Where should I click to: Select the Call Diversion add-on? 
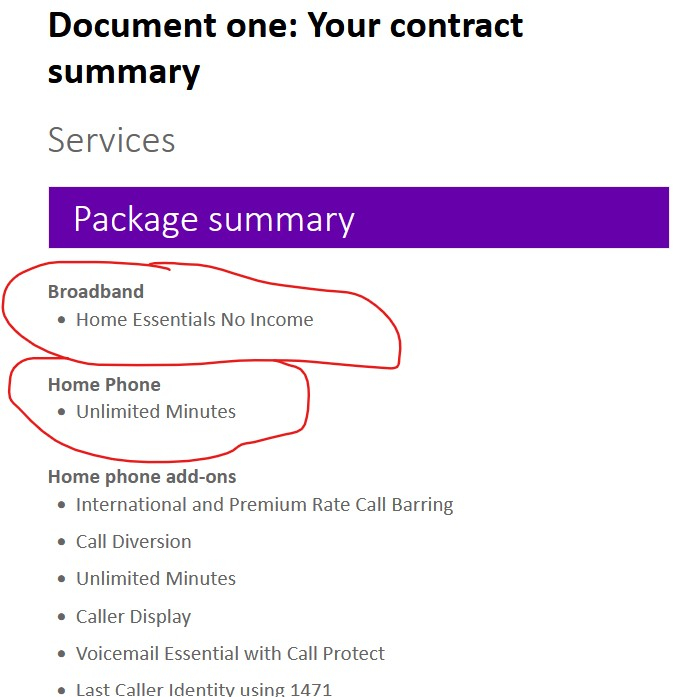(x=134, y=542)
